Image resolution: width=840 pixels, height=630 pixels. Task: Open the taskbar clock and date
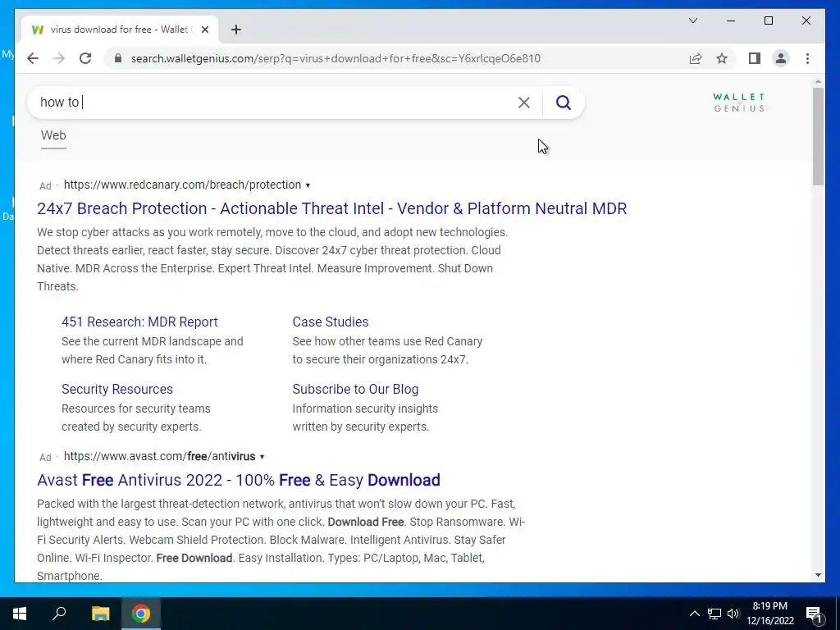(x=770, y=614)
